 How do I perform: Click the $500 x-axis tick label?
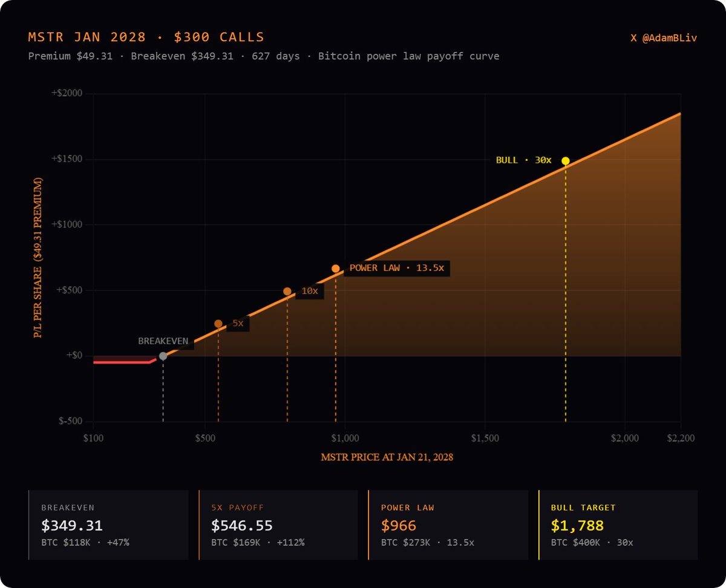(x=205, y=438)
